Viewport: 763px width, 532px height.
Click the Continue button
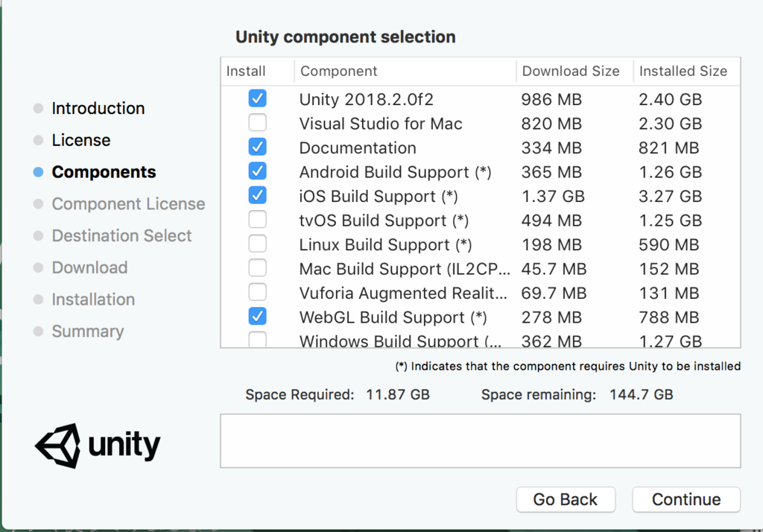point(686,499)
